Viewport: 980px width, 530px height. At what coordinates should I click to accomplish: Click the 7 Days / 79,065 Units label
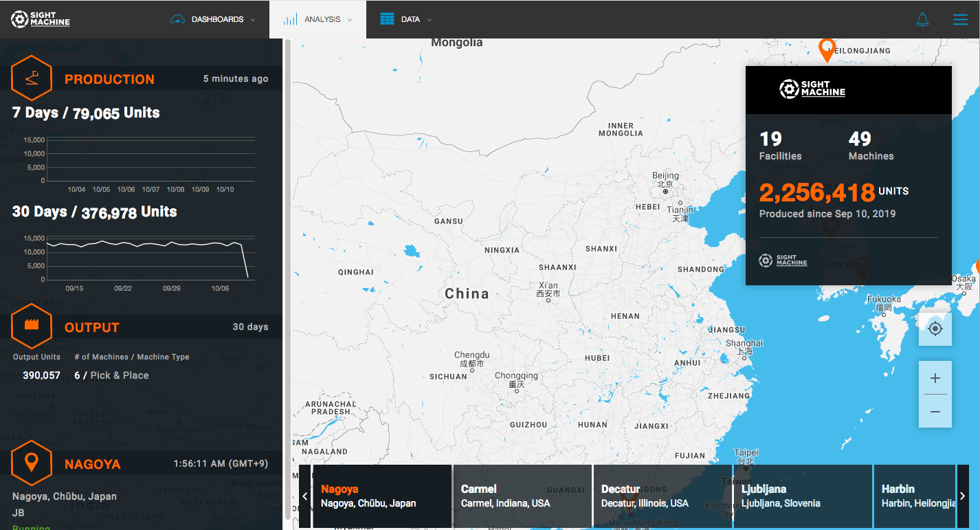pos(86,113)
